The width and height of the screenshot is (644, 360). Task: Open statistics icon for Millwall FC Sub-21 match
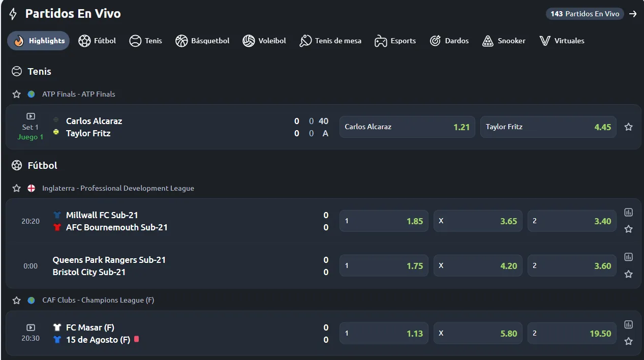click(628, 213)
